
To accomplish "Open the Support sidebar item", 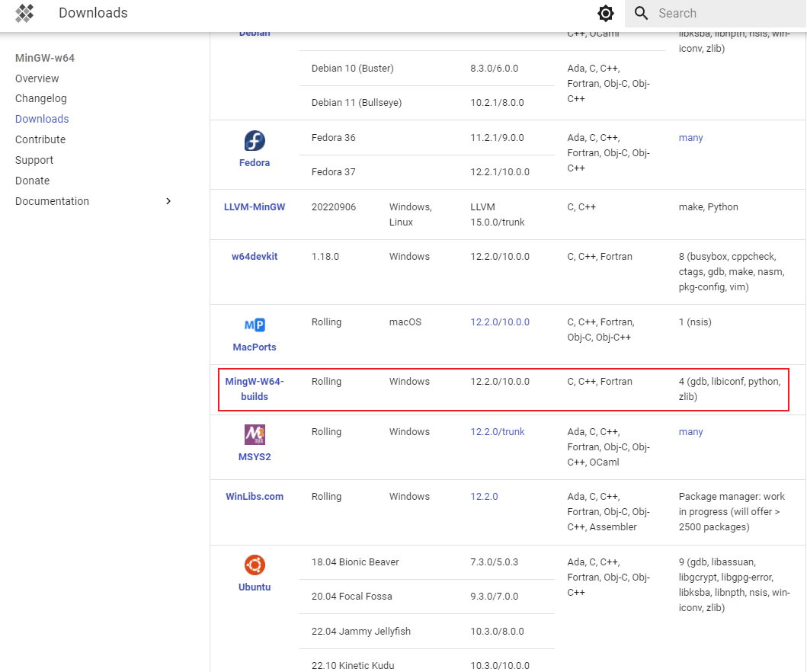I will [34, 160].
